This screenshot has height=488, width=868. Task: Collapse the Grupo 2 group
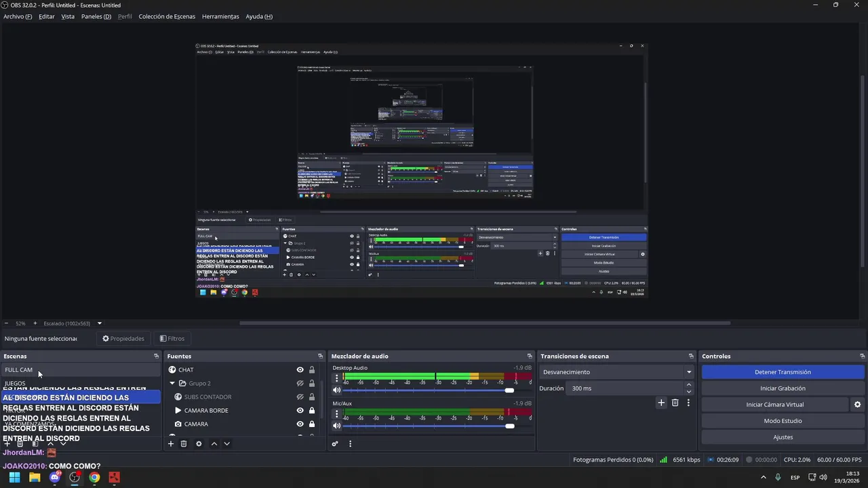point(172,384)
